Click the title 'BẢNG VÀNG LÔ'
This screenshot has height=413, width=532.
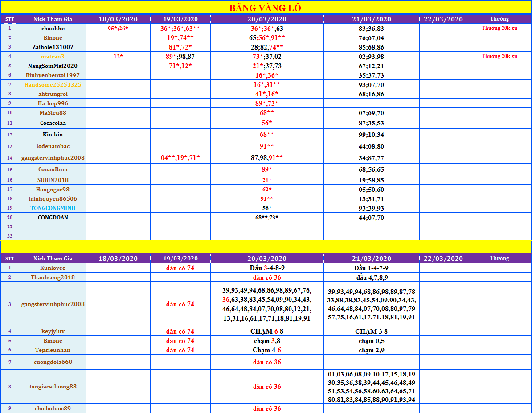pos(265,8)
